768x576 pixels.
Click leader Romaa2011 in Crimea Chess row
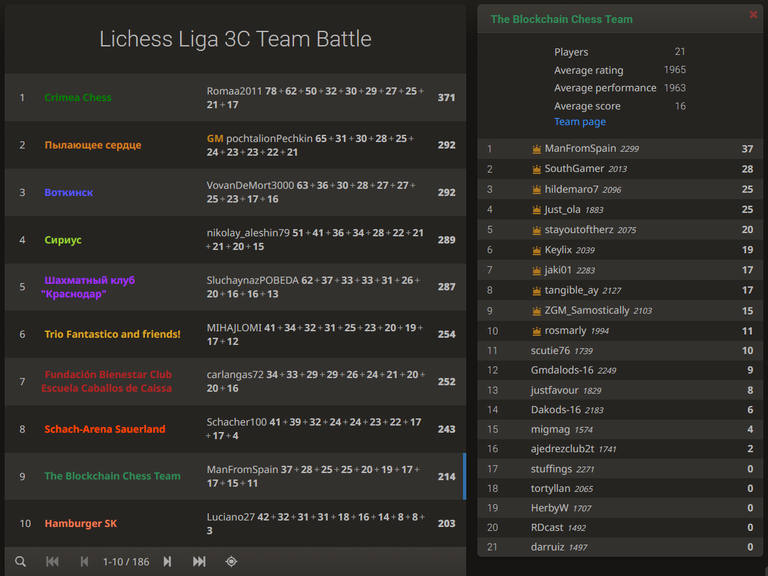pos(234,91)
